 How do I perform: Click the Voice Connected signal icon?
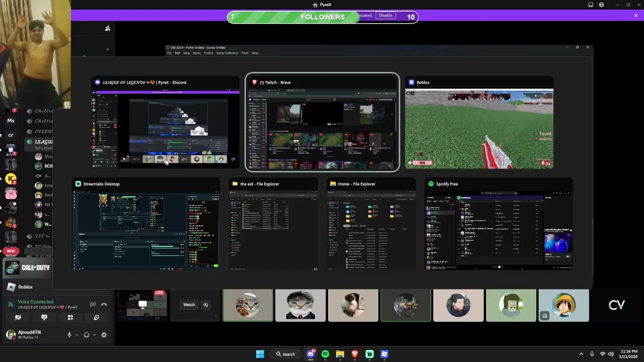(11, 304)
